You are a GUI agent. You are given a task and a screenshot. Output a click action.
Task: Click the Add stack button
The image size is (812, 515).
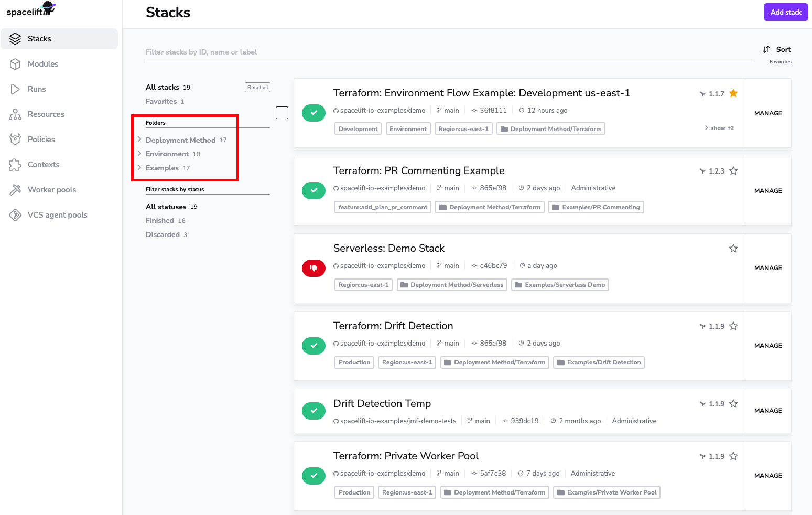785,12
